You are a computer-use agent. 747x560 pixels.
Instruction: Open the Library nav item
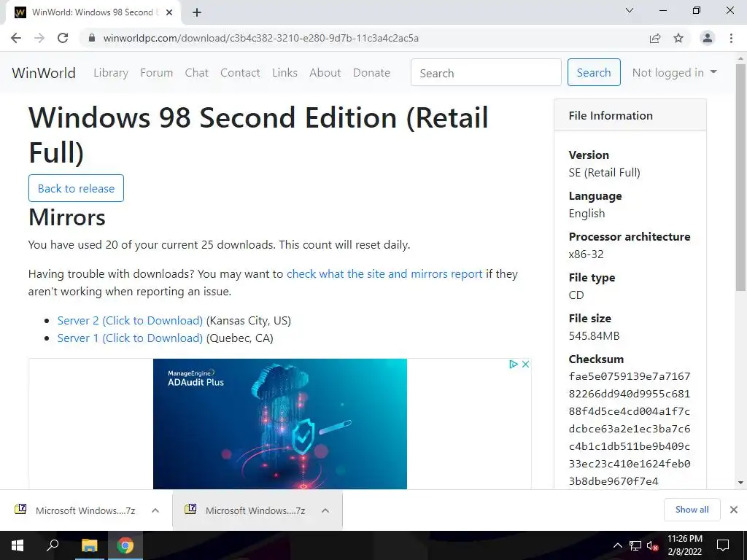[111, 73]
